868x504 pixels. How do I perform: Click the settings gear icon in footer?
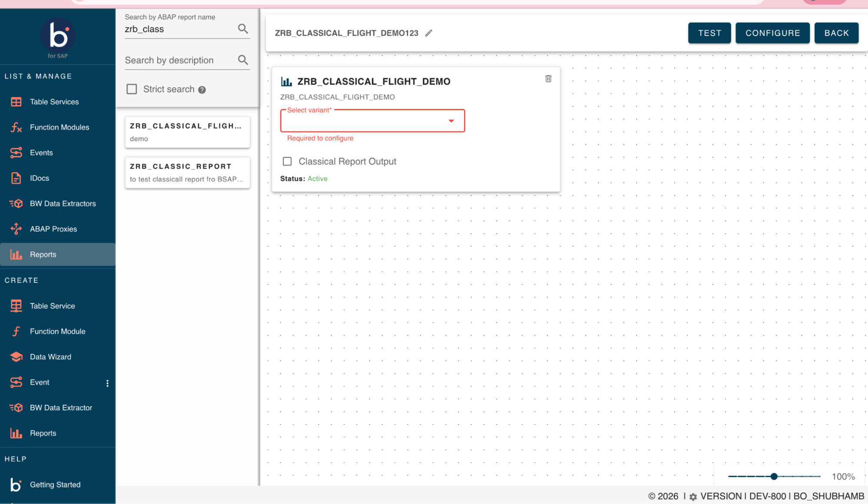(x=693, y=497)
